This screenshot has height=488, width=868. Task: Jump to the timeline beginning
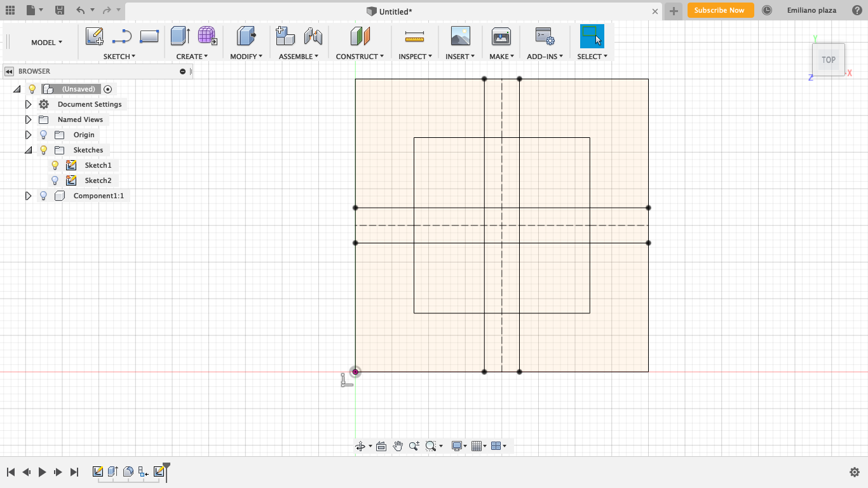point(10,472)
